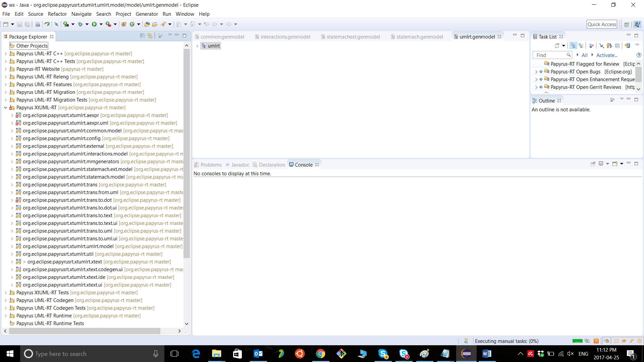
Task: Open File Explorer from the taskbar
Action: point(216,354)
